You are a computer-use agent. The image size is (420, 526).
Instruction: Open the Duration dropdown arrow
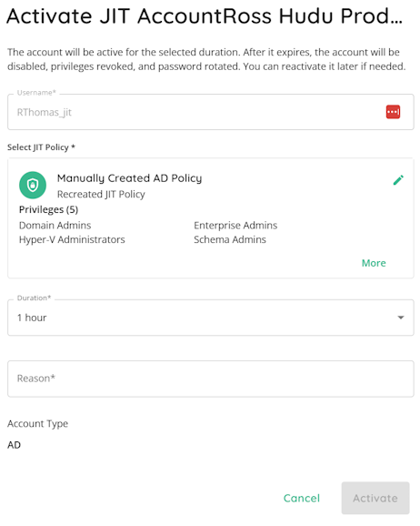point(401,318)
